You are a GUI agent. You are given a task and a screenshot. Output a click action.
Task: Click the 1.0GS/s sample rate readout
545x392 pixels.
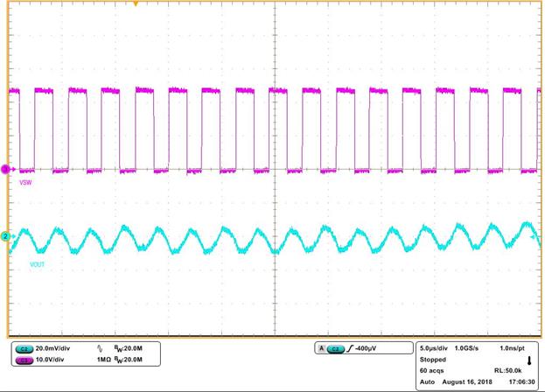(478, 347)
